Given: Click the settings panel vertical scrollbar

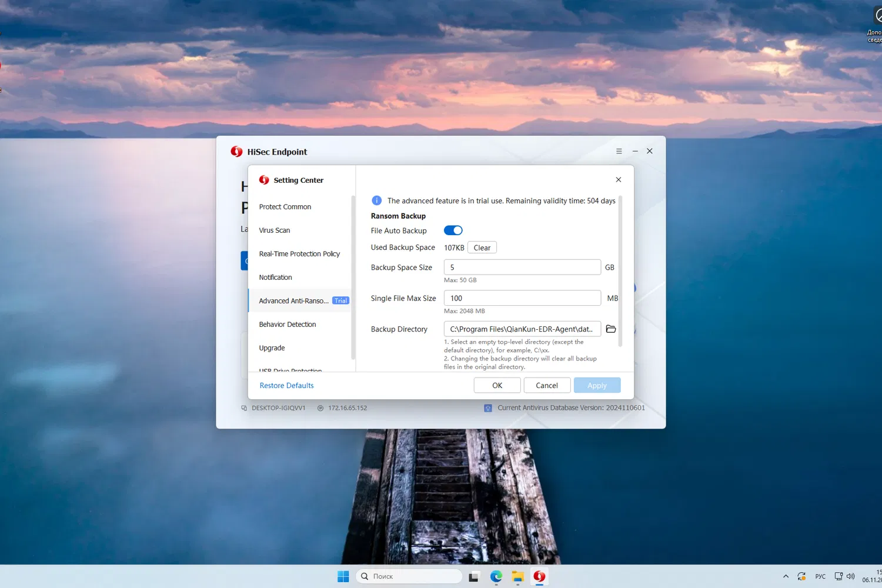Looking at the screenshot, I should coord(620,270).
